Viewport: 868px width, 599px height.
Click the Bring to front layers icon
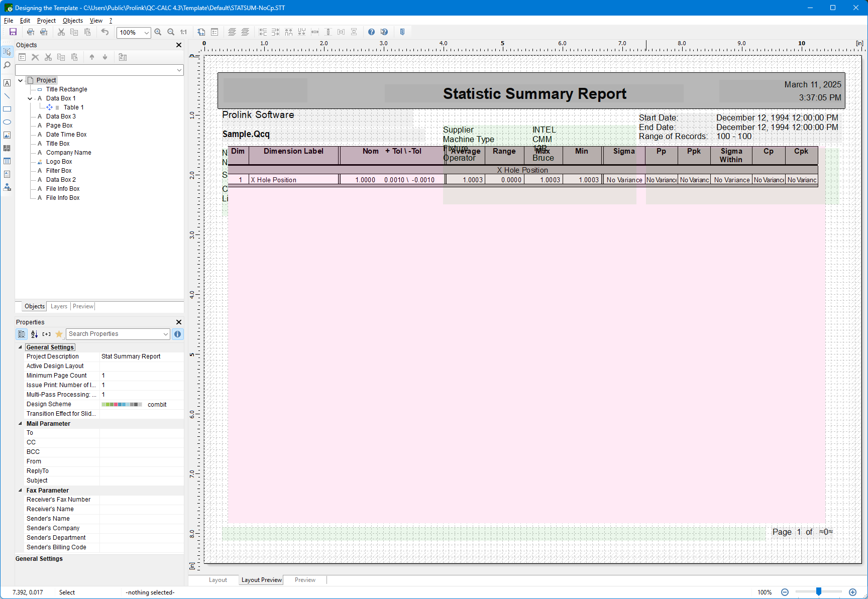[232, 32]
